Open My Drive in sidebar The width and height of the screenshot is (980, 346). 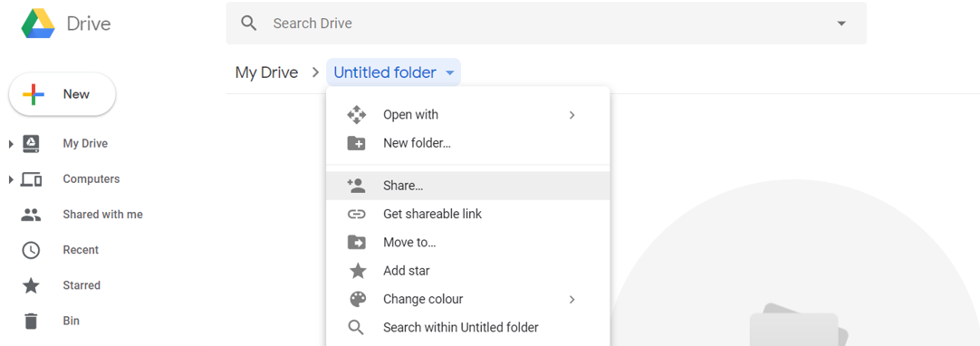pyautogui.click(x=85, y=144)
